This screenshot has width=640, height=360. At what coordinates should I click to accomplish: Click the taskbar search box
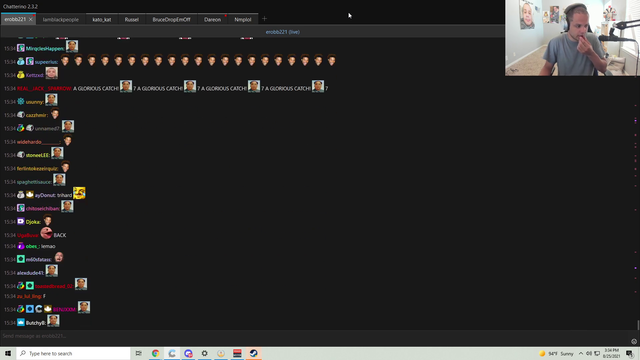[x=73, y=353]
